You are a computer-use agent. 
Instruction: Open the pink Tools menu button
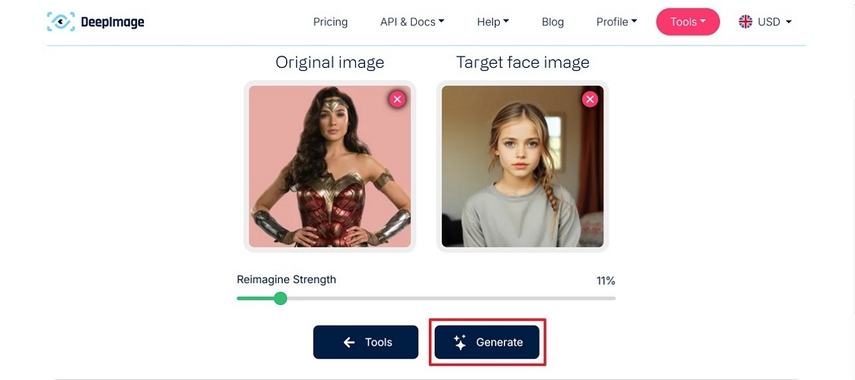688,22
